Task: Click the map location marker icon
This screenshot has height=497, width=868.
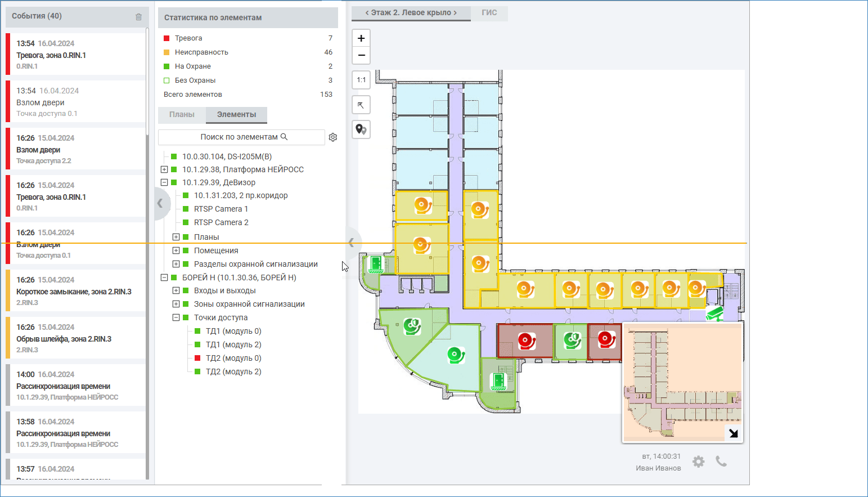Action: (361, 130)
